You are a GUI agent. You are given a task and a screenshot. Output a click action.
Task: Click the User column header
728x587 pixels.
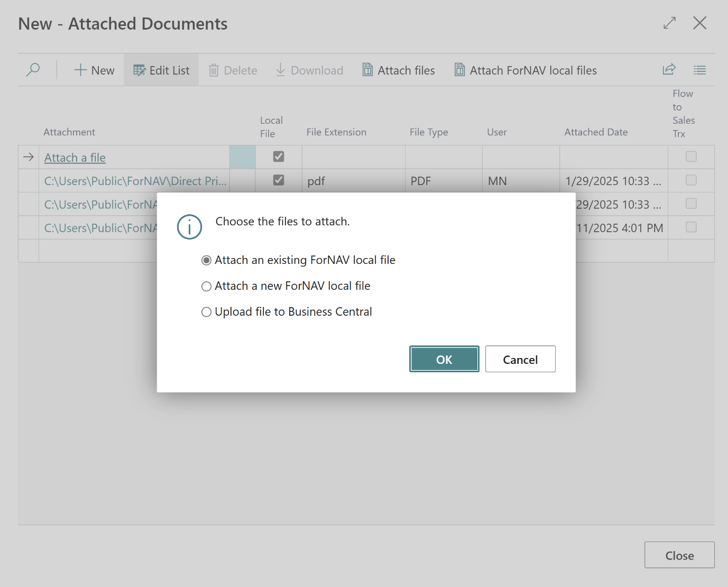497,132
